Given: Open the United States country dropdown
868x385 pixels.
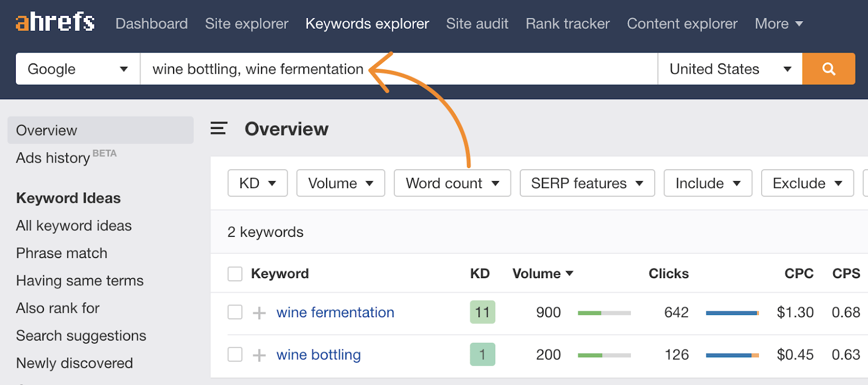Looking at the screenshot, I should [730, 69].
